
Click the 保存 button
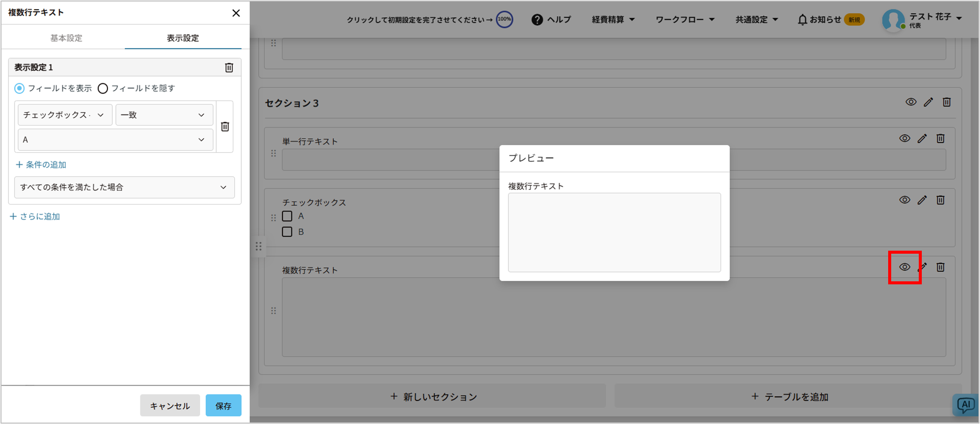(x=223, y=405)
